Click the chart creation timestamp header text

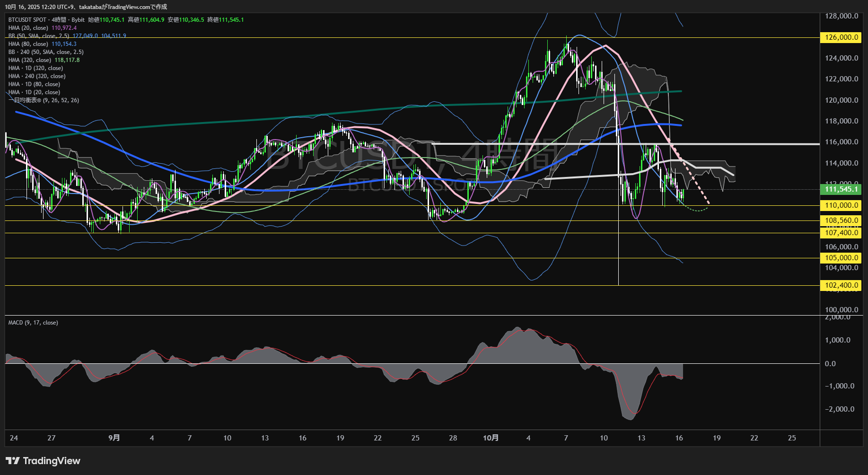click(x=86, y=7)
